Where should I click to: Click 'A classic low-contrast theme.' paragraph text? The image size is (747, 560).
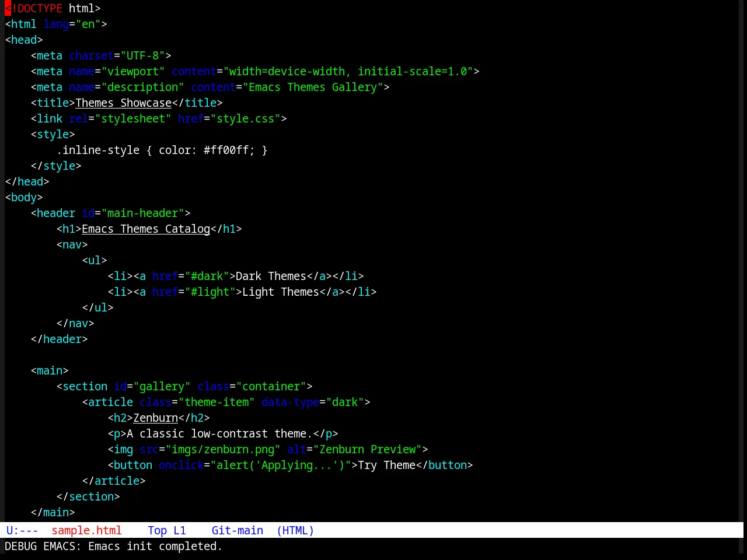click(220, 433)
